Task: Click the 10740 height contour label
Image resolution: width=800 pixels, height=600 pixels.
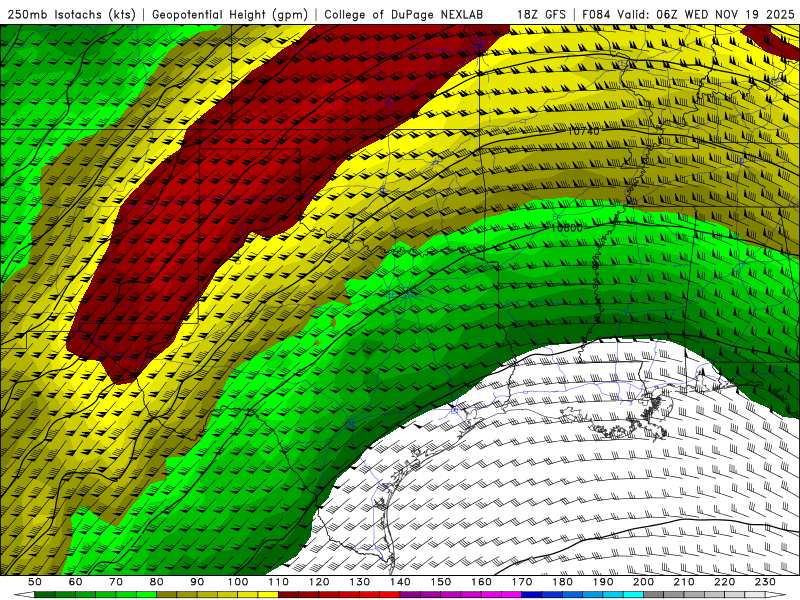Action: (x=583, y=131)
